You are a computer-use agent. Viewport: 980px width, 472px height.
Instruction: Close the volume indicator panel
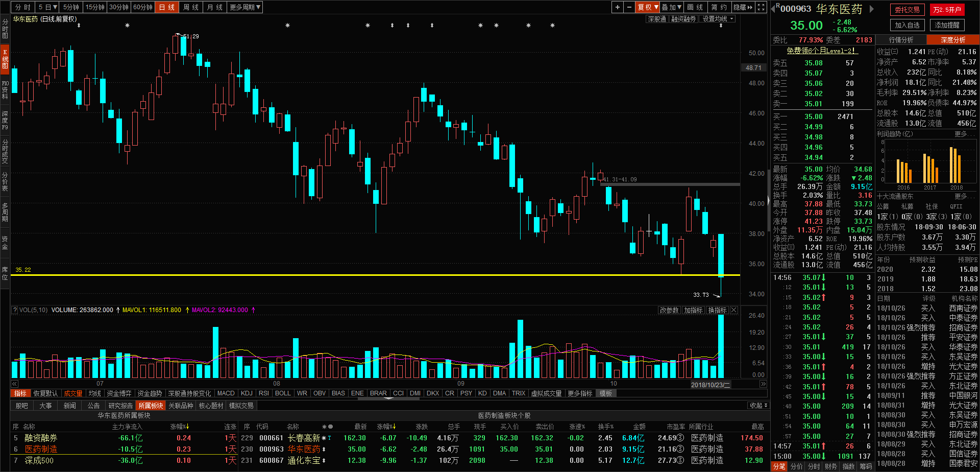[734, 310]
